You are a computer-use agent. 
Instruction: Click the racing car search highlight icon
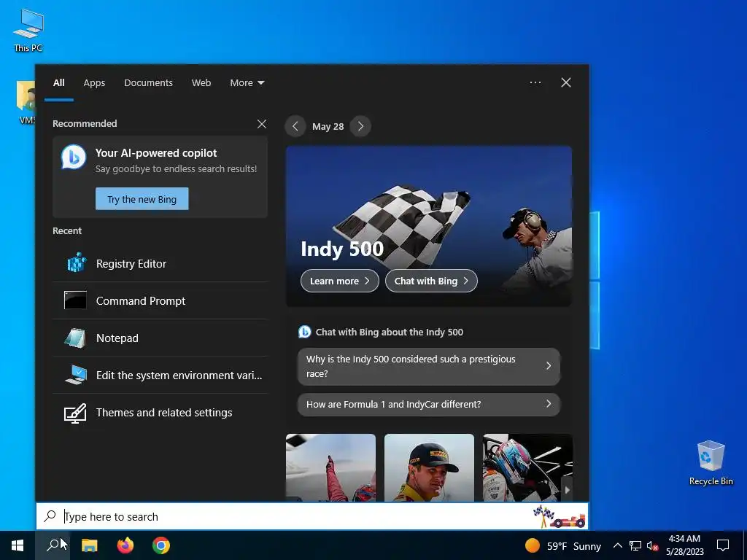point(559,517)
